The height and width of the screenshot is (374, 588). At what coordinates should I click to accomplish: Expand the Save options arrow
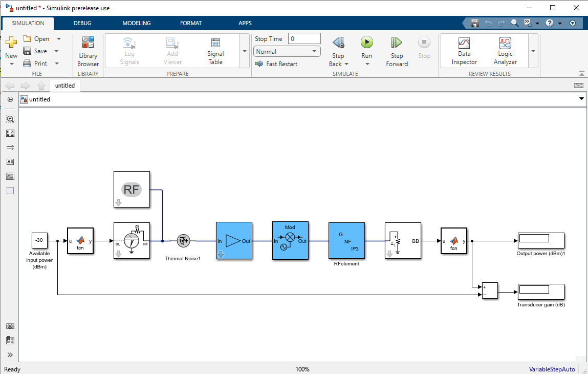tap(57, 51)
